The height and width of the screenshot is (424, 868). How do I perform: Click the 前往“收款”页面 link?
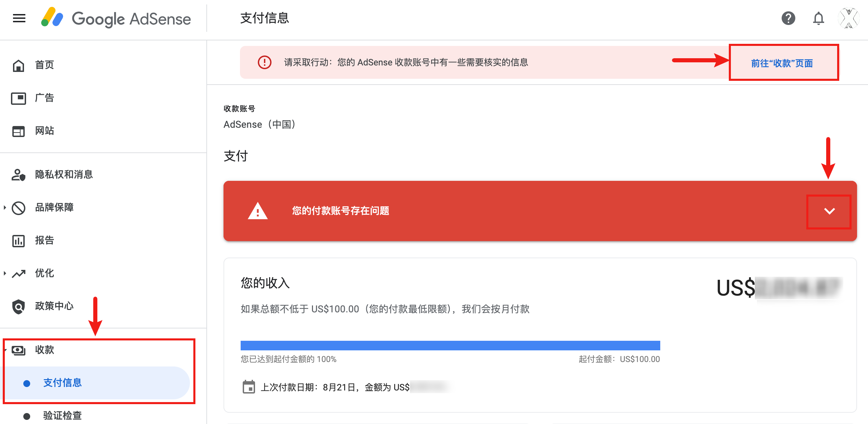[782, 63]
